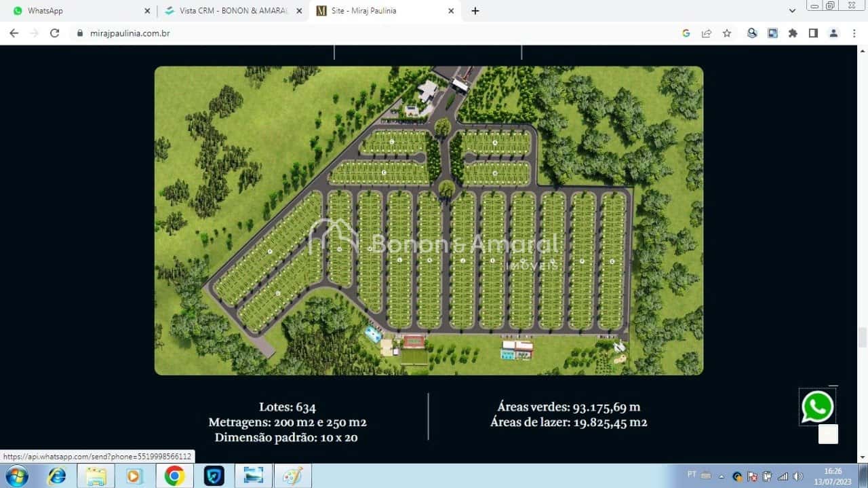This screenshot has height=488, width=868.
Task: Close the Site - Miraj Paulinia tab
Action: pos(451,11)
